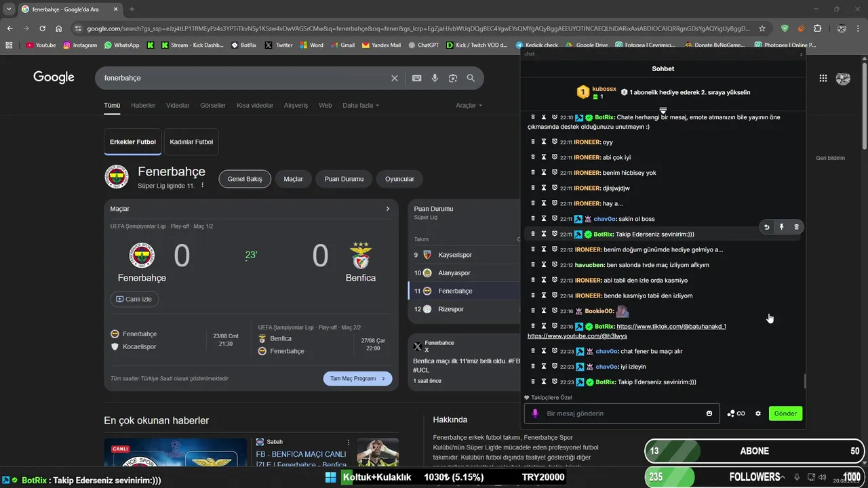Toggle the chat resume-scroll arrow
Screen dimensions: 868x488
pos(663,110)
